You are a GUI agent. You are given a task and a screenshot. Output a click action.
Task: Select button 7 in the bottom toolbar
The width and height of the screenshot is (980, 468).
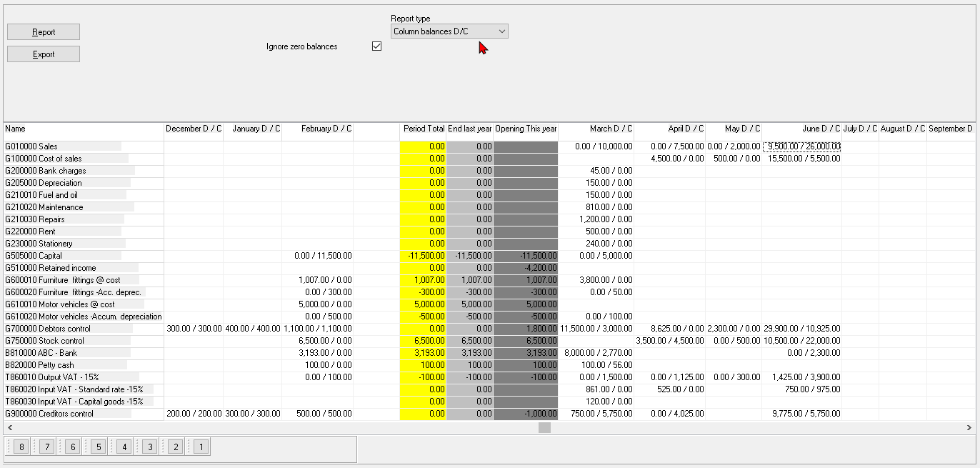pos(47,447)
